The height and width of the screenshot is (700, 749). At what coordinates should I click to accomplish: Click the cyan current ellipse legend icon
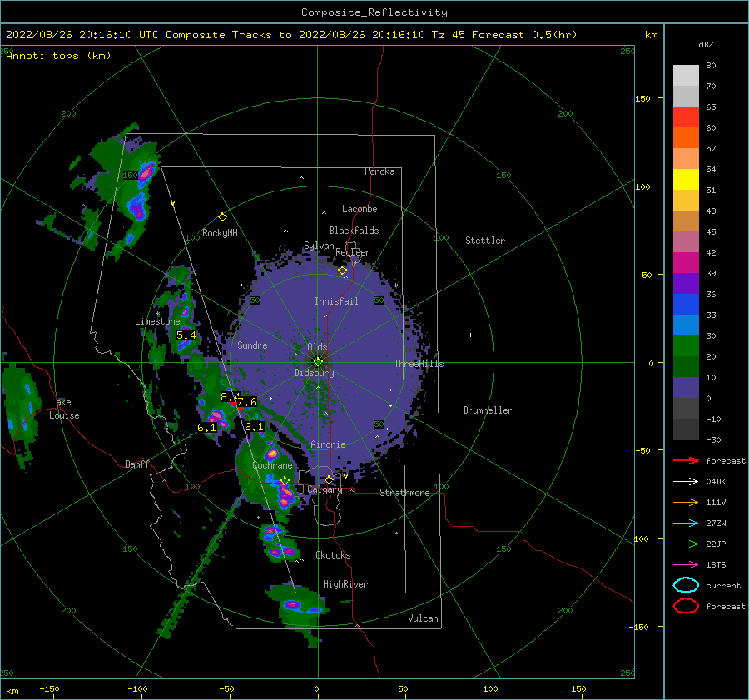point(686,585)
